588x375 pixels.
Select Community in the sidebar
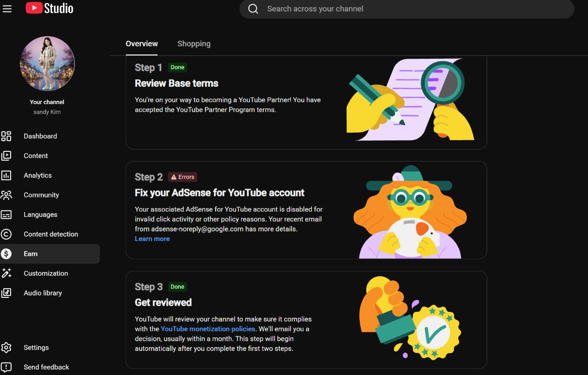[x=50, y=195]
